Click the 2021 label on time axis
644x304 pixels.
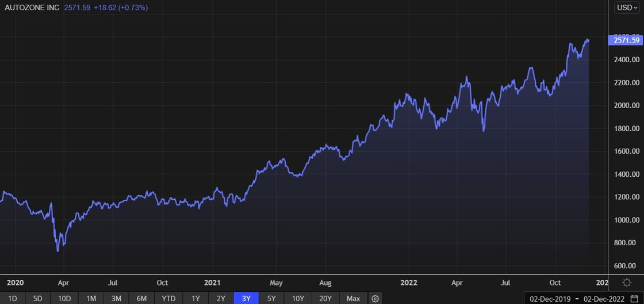213,283
